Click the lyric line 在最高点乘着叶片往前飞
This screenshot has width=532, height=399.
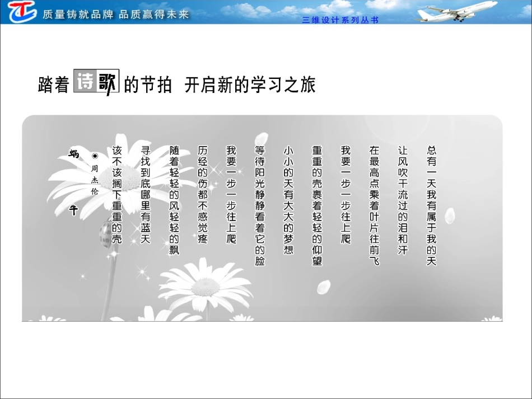374,206
